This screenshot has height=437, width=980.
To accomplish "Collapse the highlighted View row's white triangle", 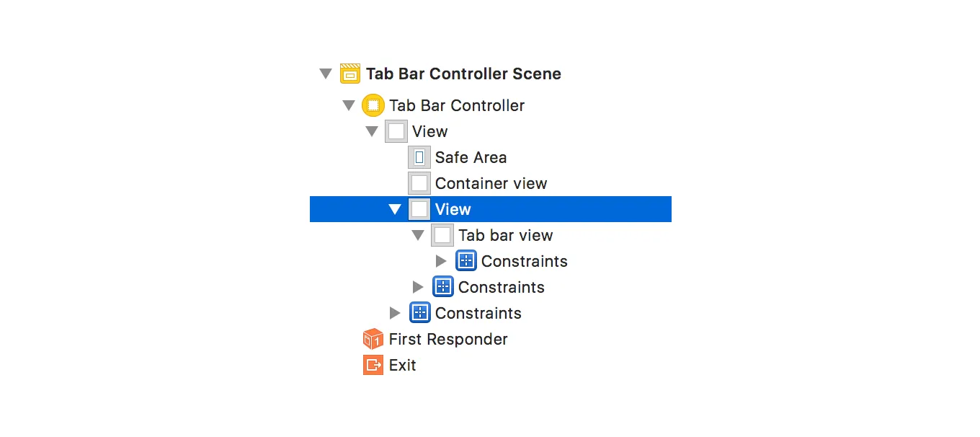I will pos(394,209).
